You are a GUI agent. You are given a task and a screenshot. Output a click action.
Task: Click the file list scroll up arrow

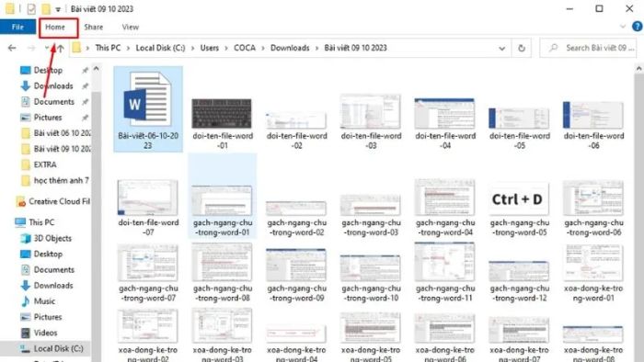639,69
